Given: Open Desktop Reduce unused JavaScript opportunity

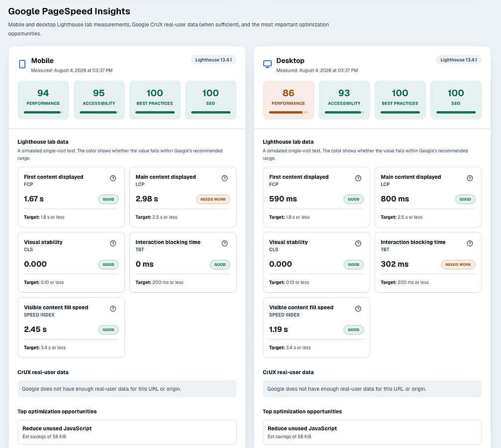Looking at the screenshot, I should pos(372,432).
